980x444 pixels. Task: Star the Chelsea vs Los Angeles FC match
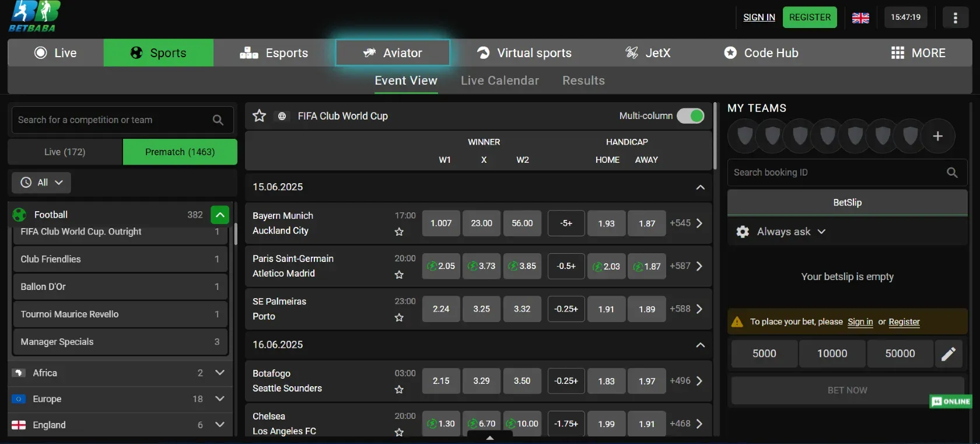(399, 432)
